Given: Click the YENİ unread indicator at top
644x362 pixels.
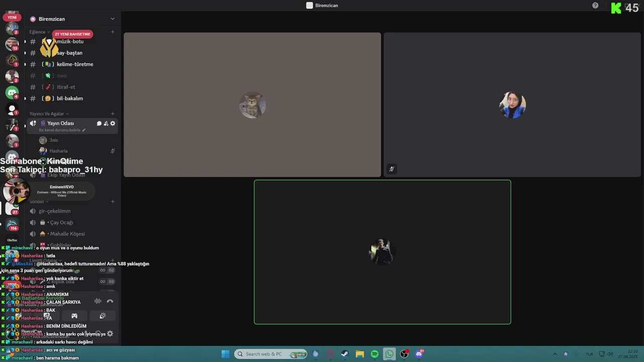Looking at the screenshot, I should pos(12,17).
